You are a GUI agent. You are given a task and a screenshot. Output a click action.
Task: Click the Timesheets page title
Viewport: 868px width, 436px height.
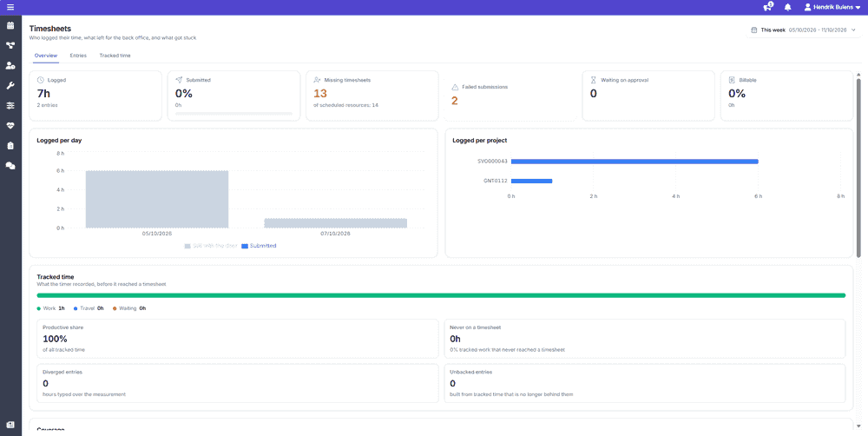[49, 29]
